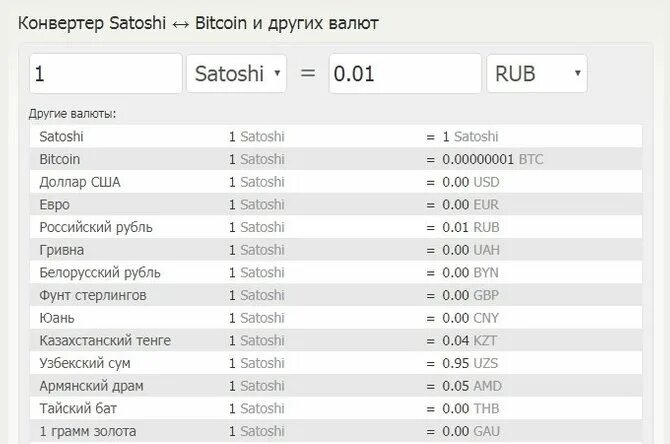Select the Тайский бат row
670x444 pixels.
[x=336, y=409]
